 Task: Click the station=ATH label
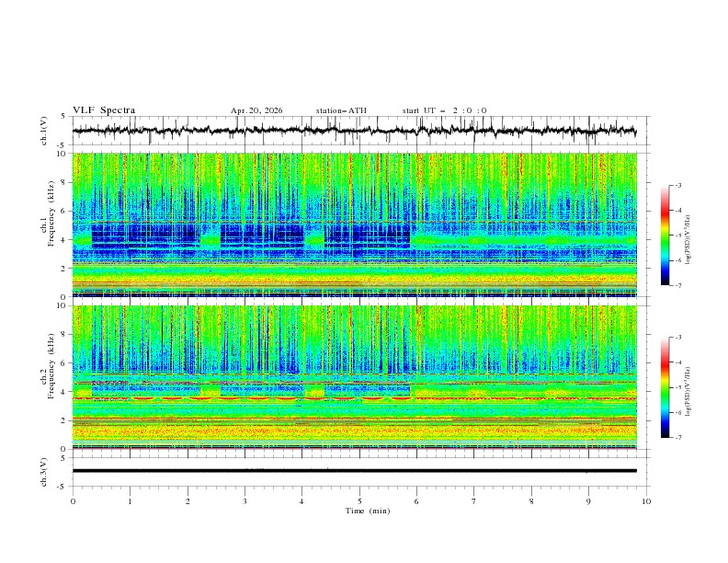(x=341, y=110)
